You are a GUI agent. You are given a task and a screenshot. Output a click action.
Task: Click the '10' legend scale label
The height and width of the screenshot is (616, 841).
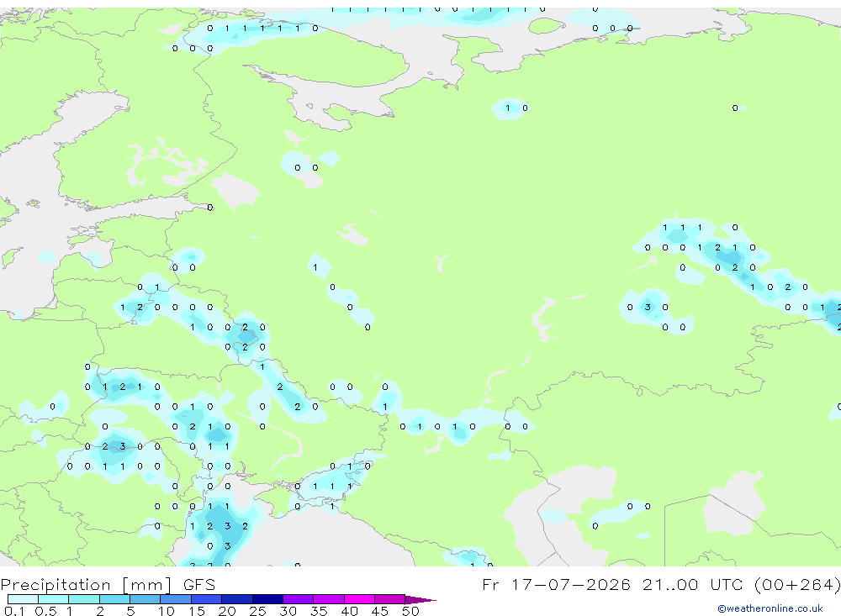tap(167, 611)
